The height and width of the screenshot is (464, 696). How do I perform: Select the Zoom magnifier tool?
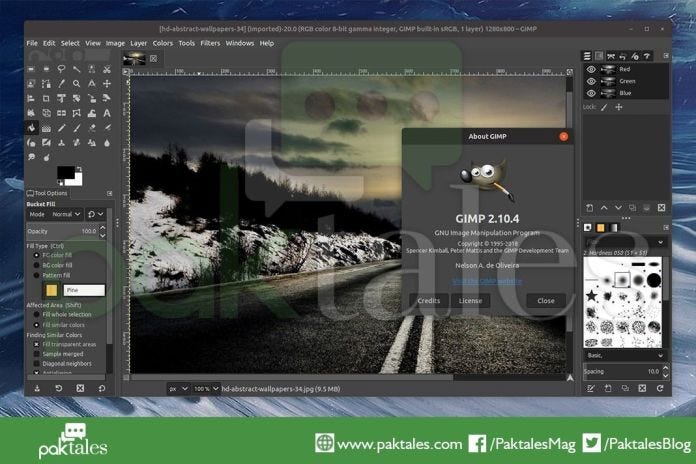77,83
